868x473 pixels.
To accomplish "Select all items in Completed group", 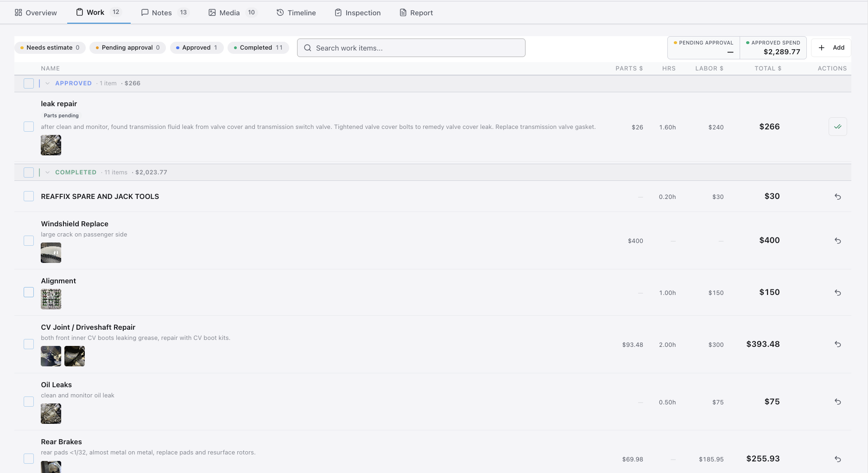I will (29, 173).
